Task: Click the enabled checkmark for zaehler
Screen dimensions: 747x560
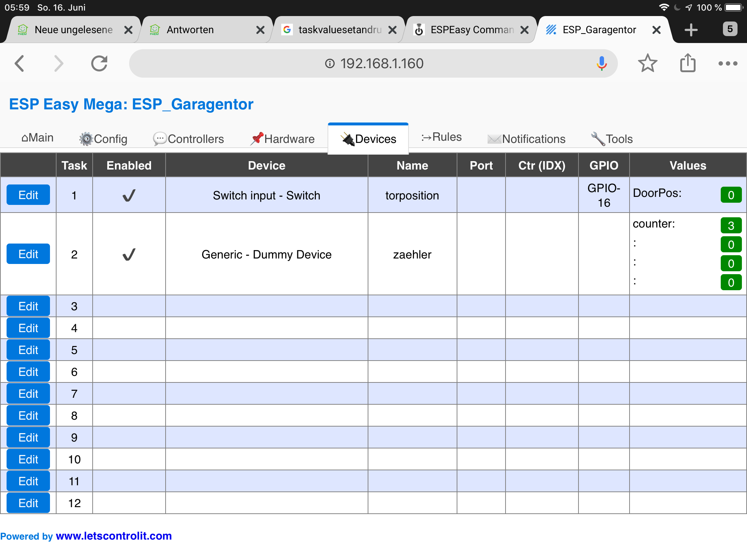Action: [129, 254]
